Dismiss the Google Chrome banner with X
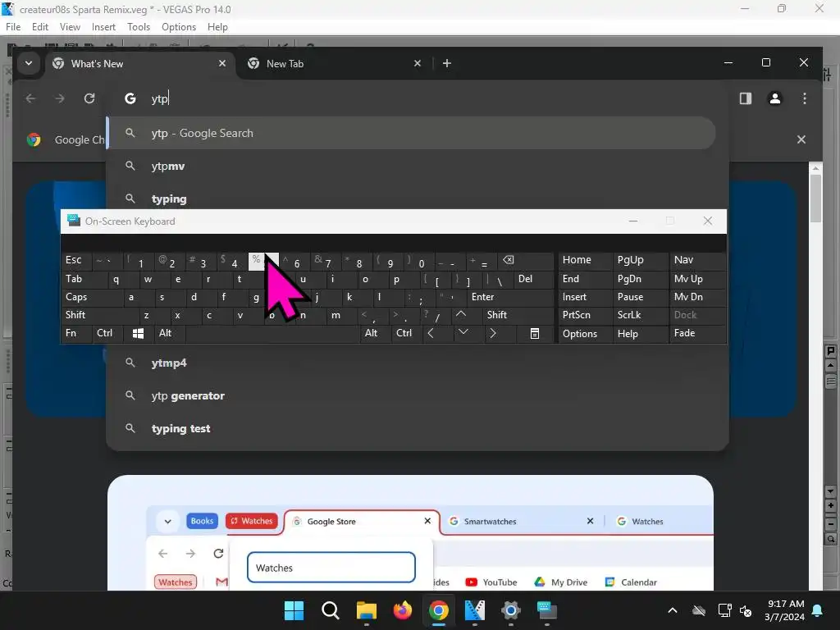This screenshot has height=630, width=840. click(x=801, y=139)
